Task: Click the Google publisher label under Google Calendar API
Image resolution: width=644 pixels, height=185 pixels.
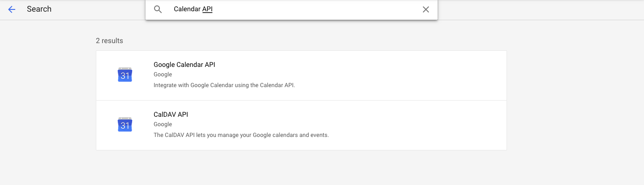Action: point(163,75)
